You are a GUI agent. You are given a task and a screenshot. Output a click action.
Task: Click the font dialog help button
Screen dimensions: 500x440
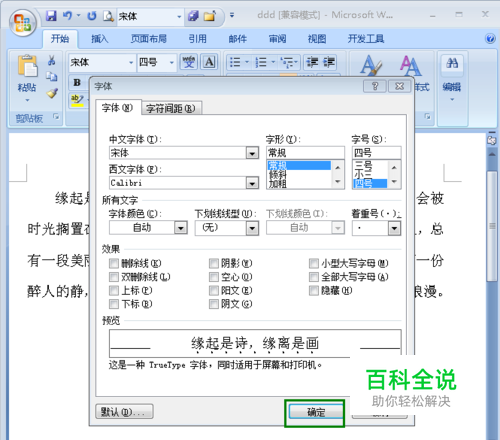click(x=375, y=86)
